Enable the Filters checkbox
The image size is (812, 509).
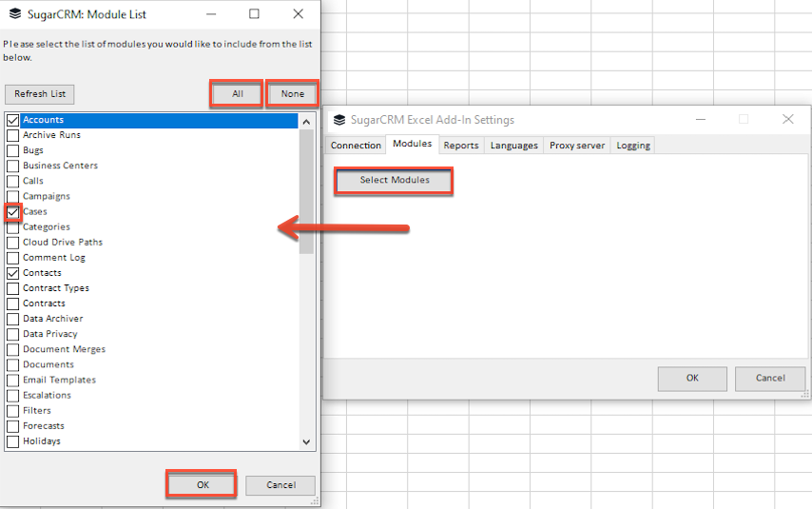[x=13, y=411]
